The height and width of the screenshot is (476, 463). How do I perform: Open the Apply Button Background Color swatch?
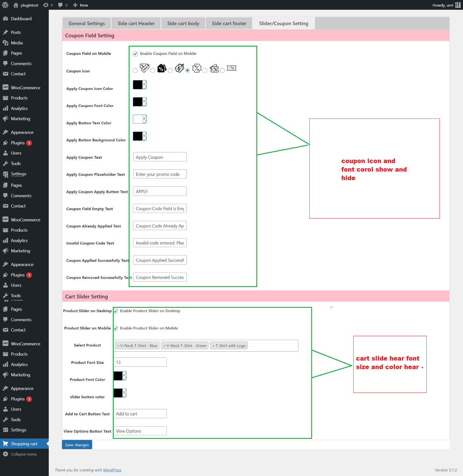(x=140, y=136)
